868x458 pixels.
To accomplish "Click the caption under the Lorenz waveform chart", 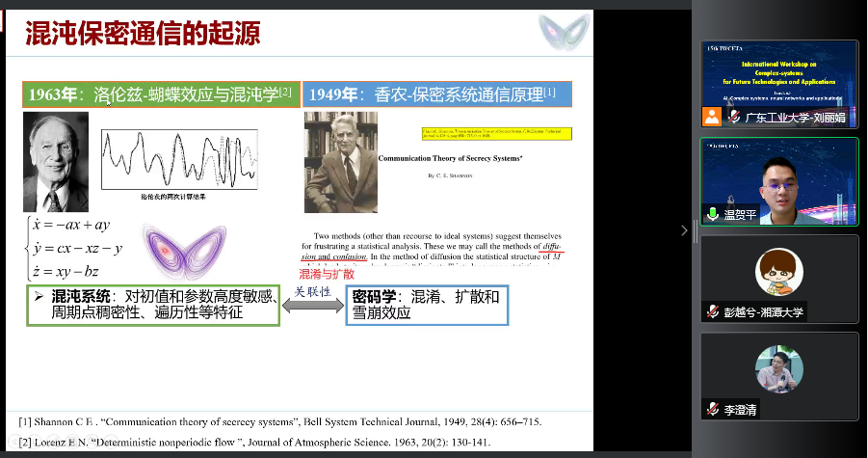I will pos(173,197).
